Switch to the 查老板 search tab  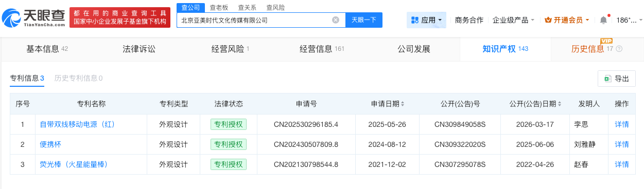tap(219, 7)
